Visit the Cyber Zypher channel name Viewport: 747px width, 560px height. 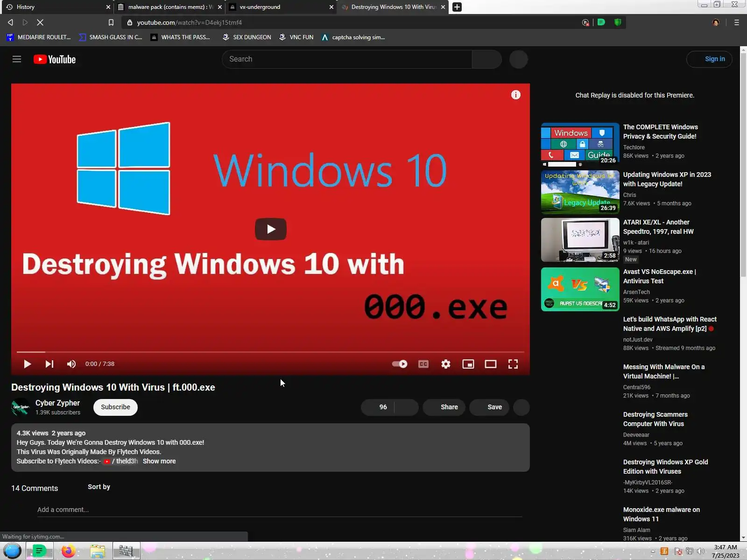click(x=57, y=403)
